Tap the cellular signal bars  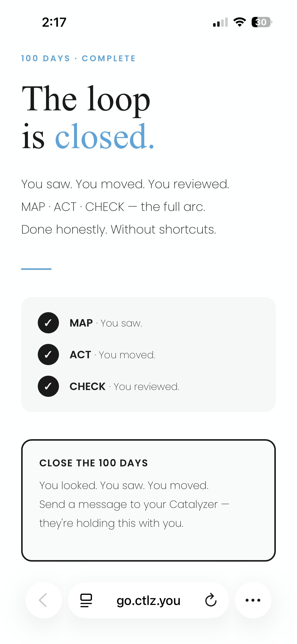point(220,22)
